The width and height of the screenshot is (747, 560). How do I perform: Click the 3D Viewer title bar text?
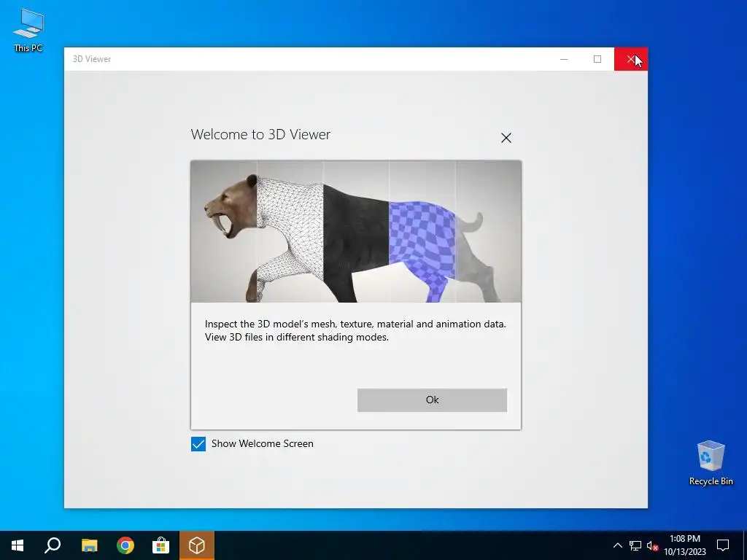pyautogui.click(x=92, y=59)
